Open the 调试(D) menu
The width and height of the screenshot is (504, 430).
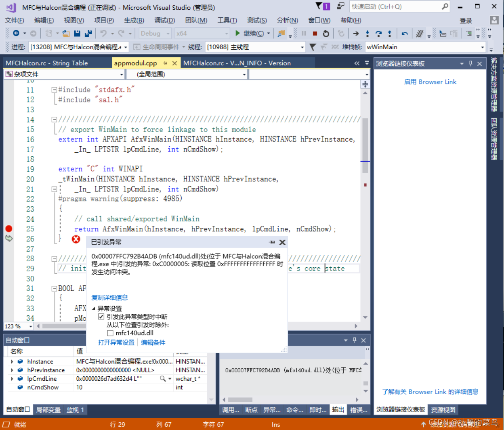click(165, 20)
